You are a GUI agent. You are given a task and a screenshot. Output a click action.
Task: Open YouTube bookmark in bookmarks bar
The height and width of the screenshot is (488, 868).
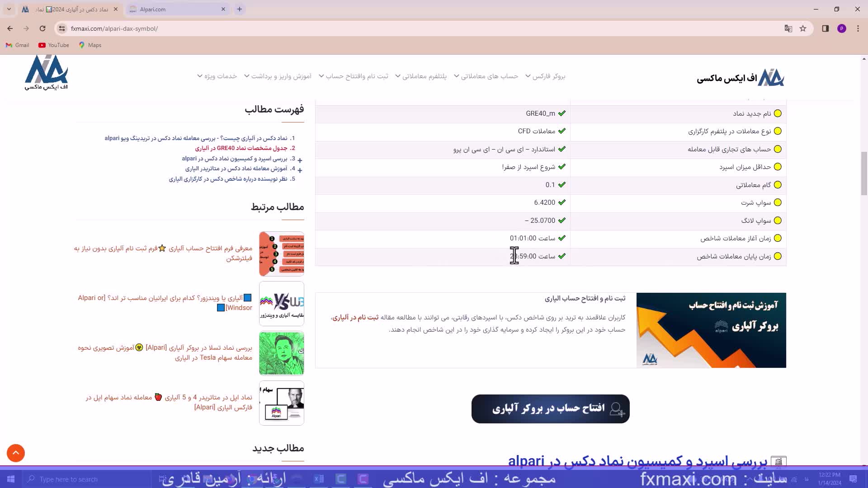point(54,45)
